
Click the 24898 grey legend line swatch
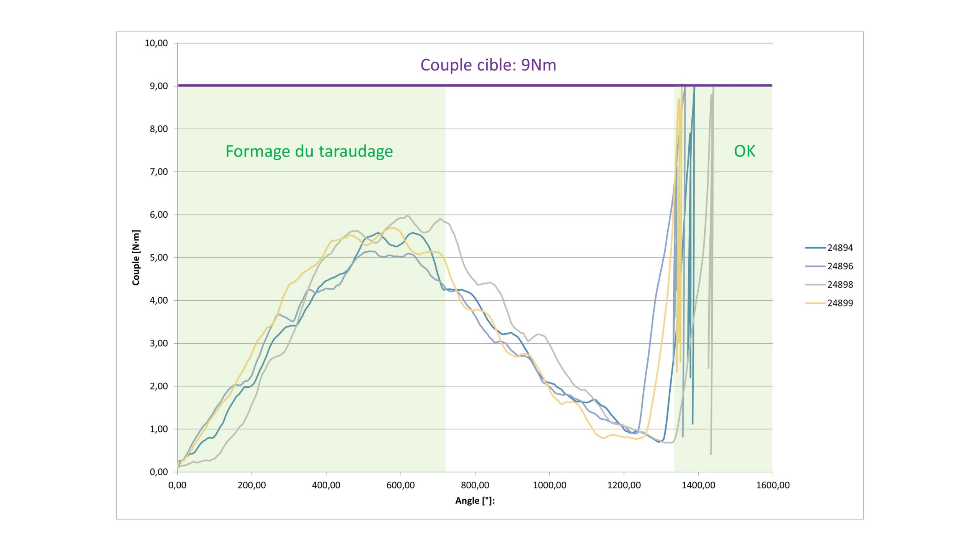coord(815,285)
